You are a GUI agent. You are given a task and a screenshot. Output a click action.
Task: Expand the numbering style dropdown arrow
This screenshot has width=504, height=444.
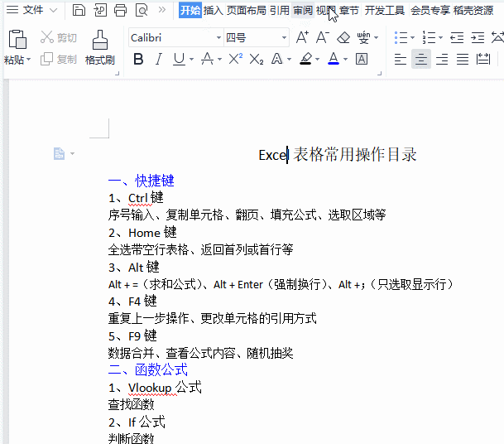pos(440,37)
